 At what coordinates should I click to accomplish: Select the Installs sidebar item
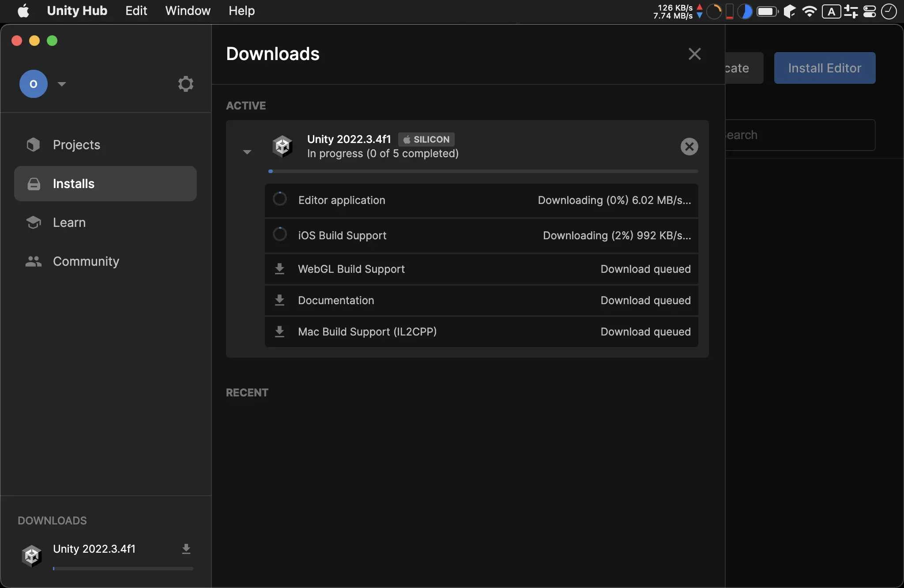105,184
